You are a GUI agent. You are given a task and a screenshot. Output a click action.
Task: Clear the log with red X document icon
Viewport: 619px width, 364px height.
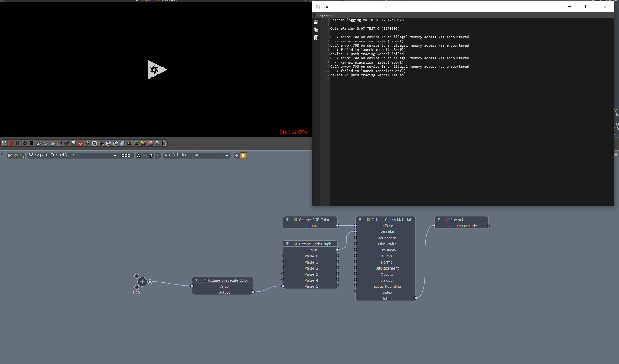click(316, 38)
